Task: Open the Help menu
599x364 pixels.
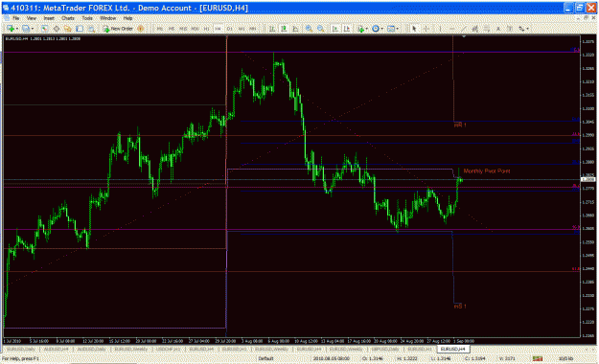Action: pos(127,18)
